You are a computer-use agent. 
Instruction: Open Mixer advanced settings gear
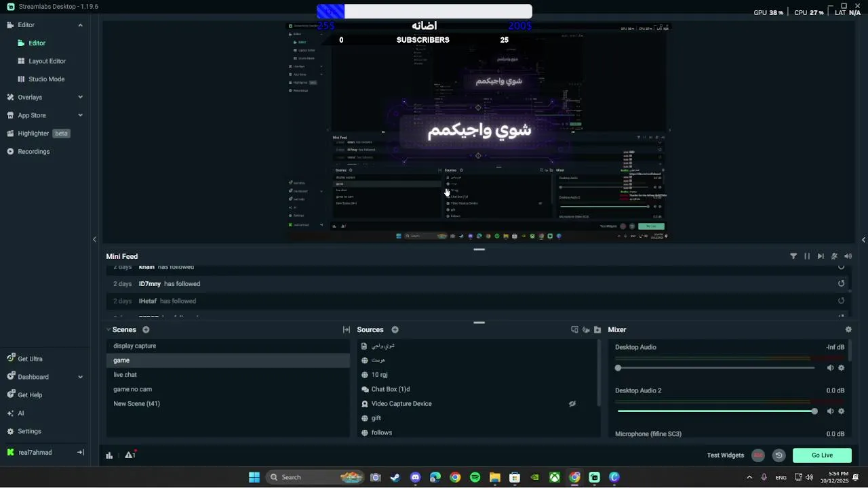848,329
